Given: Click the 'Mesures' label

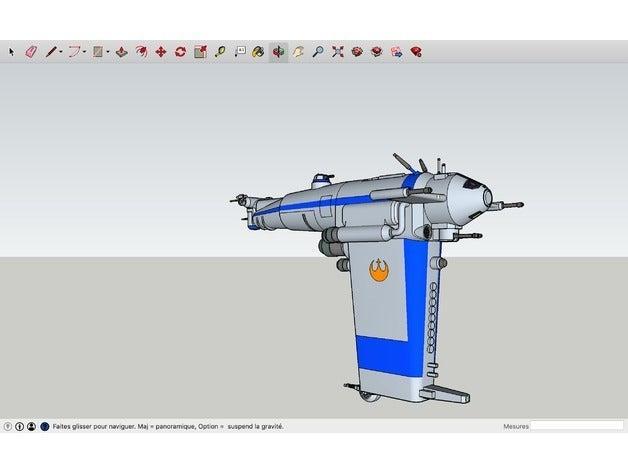Looking at the screenshot, I should tap(516, 427).
